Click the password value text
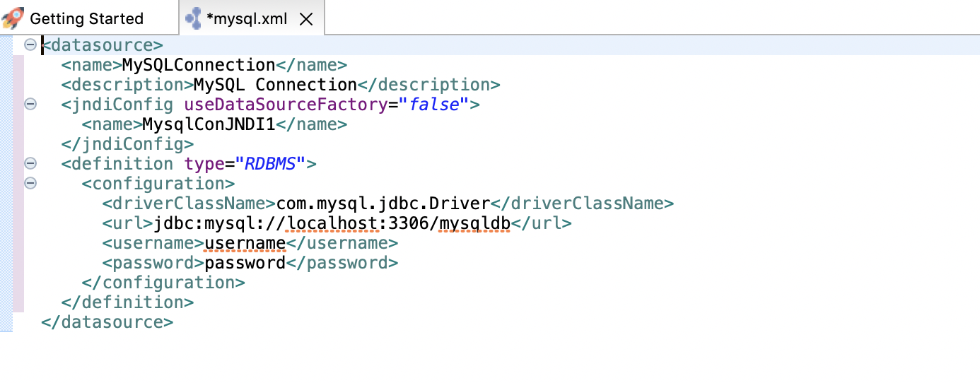The image size is (980, 383). pos(245,263)
